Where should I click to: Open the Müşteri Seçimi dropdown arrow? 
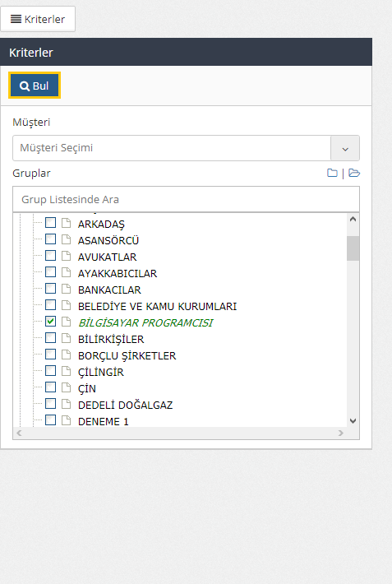[x=345, y=148]
